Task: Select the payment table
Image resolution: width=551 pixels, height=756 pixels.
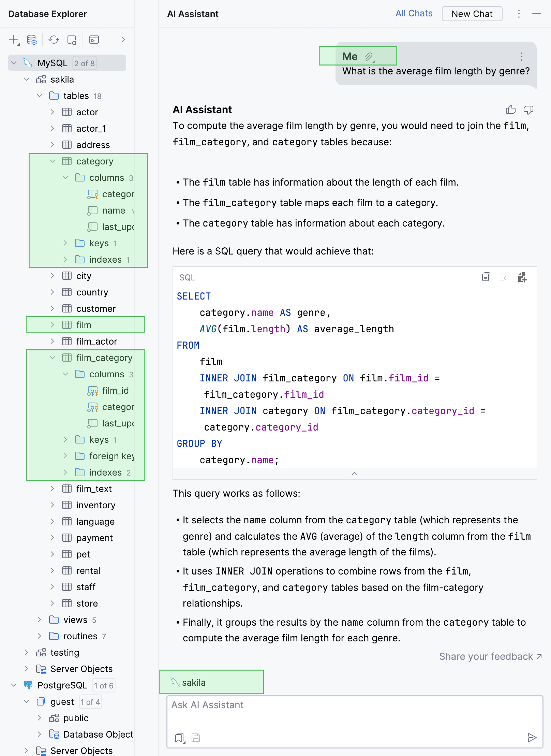Action: click(x=94, y=538)
